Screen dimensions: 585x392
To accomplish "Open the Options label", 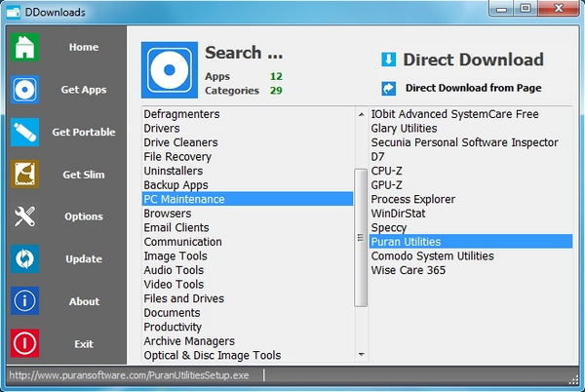I will click(x=84, y=216).
